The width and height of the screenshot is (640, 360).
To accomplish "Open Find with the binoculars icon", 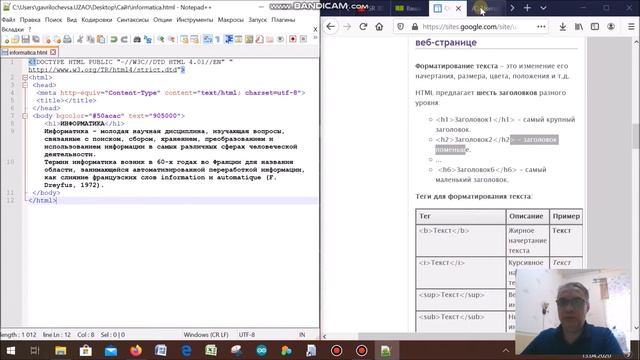I will [137, 39].
